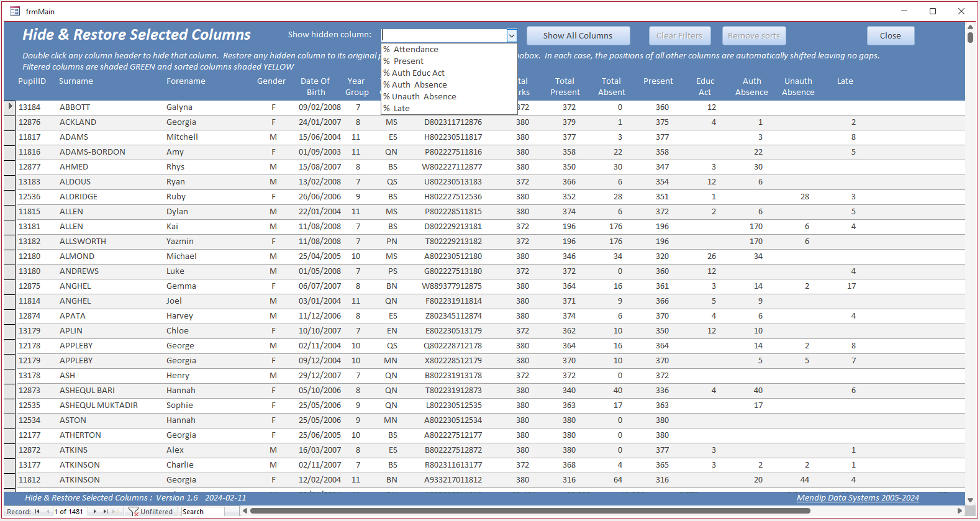
Task: Choose '% Attendance' from the list
Action: coord(449,49)
